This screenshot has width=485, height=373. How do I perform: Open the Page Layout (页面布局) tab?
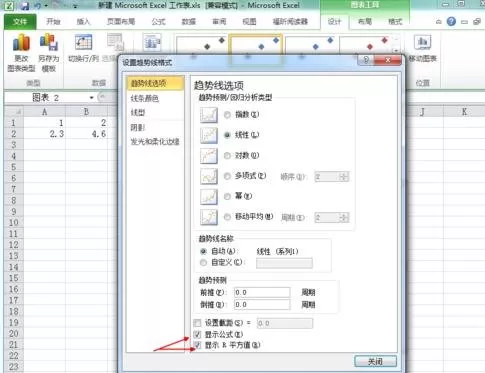[x=121, y=22]
